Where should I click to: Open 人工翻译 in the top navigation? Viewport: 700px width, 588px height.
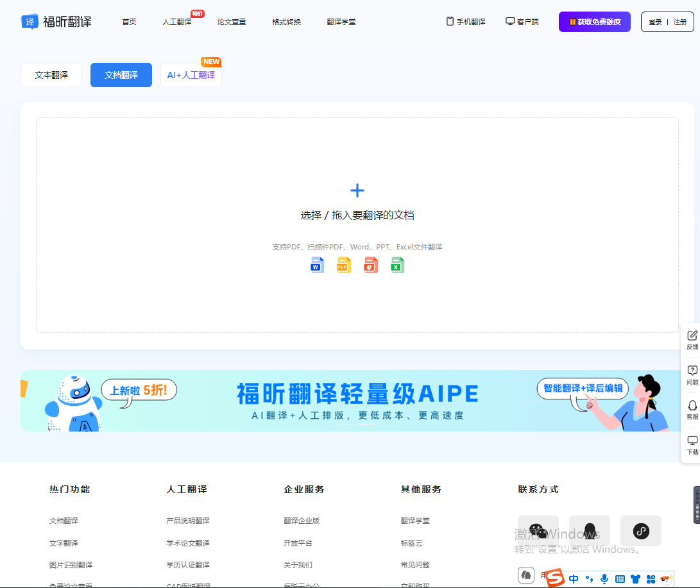(177, 22)
